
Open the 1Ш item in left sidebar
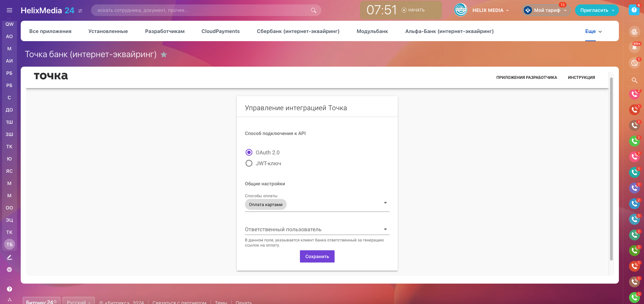[10, 122]
